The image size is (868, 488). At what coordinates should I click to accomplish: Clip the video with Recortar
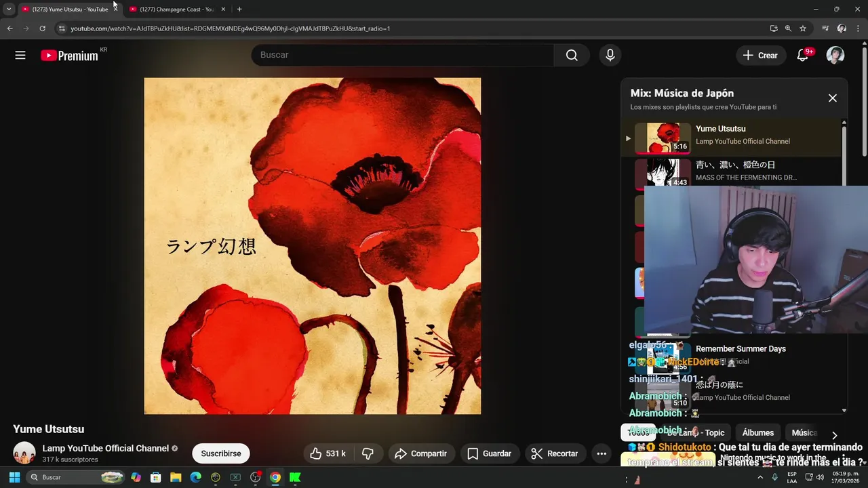pyautogui.click(x=555, y=453)
